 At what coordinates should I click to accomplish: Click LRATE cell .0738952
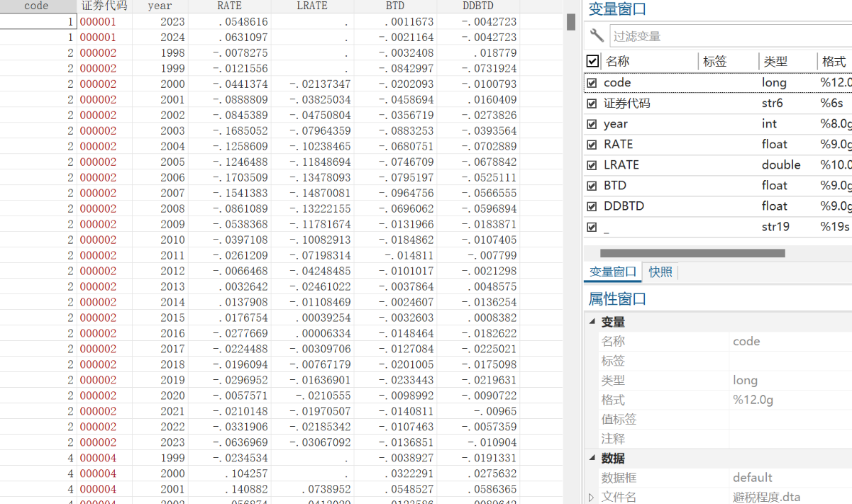coord(312,490)
